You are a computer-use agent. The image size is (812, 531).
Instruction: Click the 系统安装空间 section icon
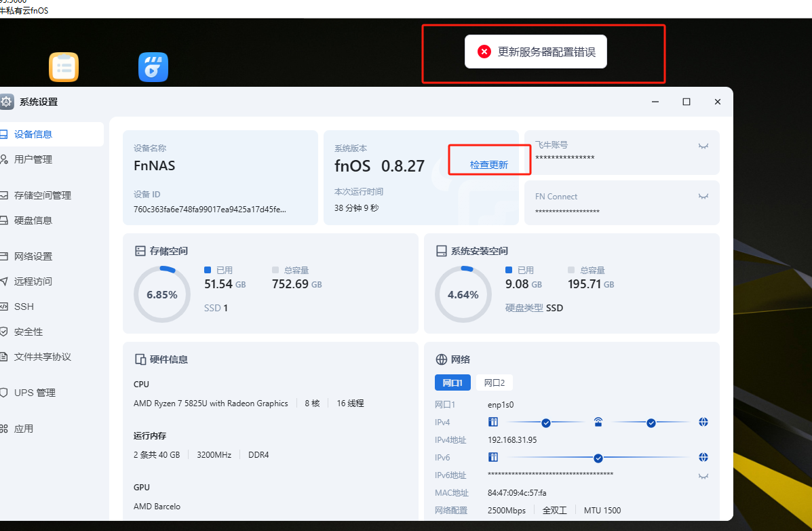pyautogui.click(x=441, y=251)
